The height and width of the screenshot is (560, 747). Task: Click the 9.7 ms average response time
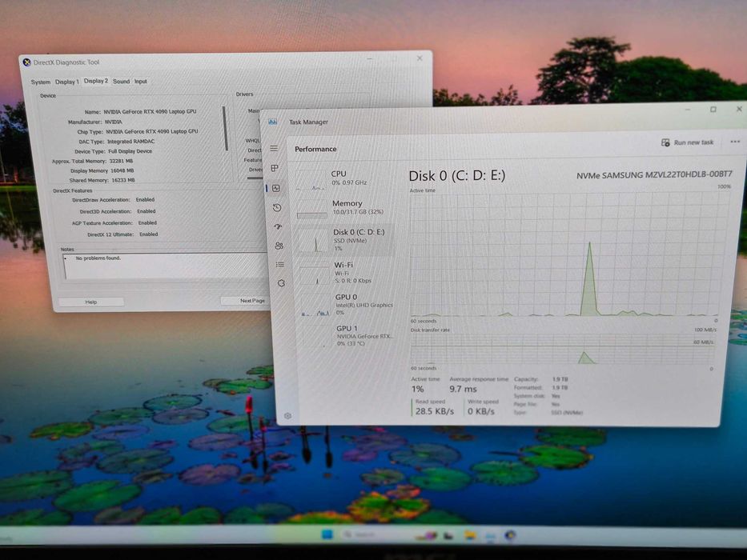463,389
